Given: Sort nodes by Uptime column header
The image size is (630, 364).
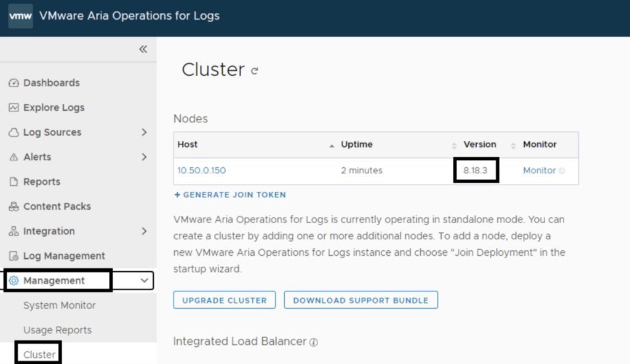Looking at the screenshot, I should (357, 144).
